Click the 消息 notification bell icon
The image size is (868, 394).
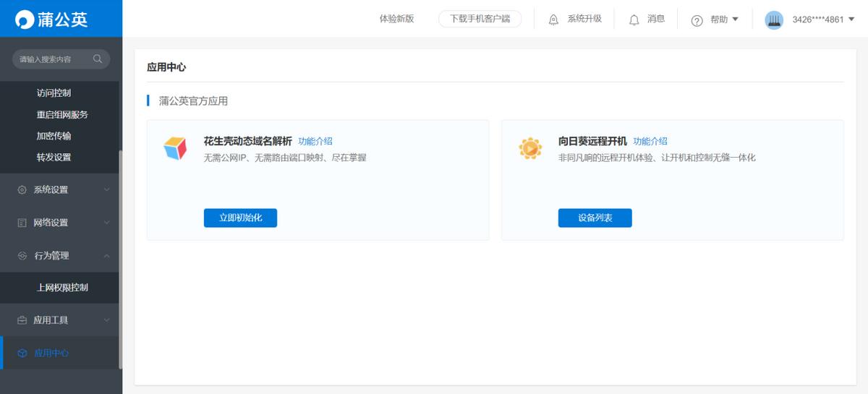point(634,20)
